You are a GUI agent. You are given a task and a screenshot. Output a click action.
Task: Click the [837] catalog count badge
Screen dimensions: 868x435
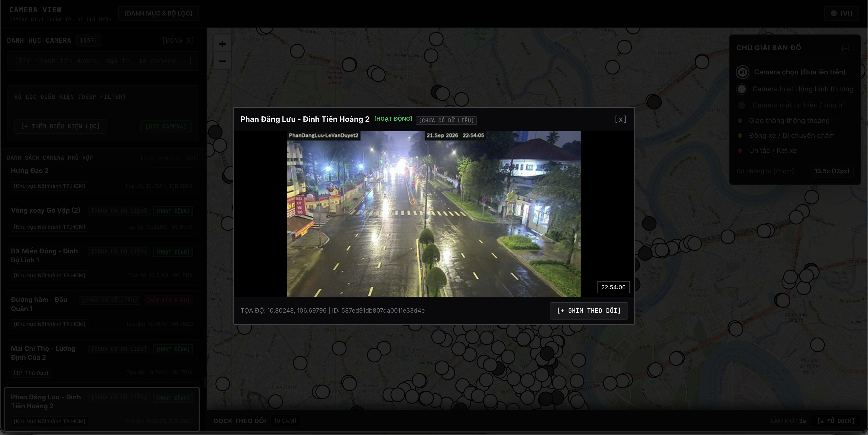(x=89, y=41)
